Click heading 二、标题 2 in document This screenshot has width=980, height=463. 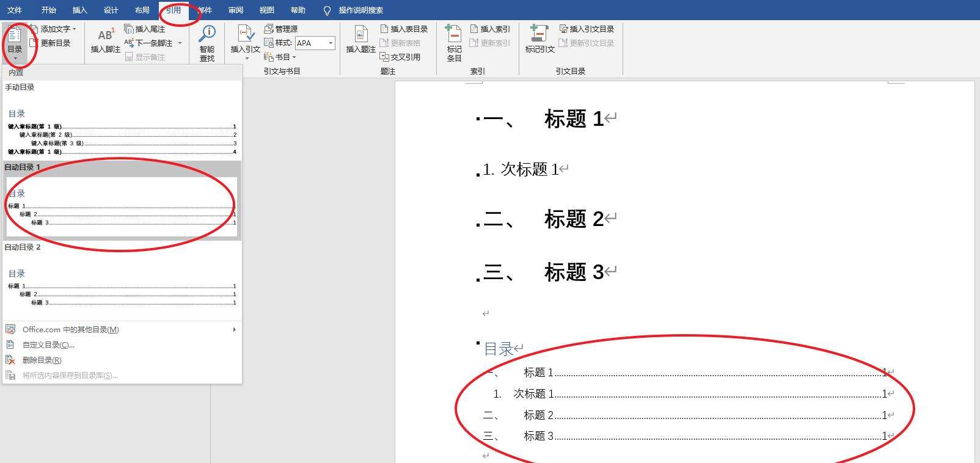(543, 219)
